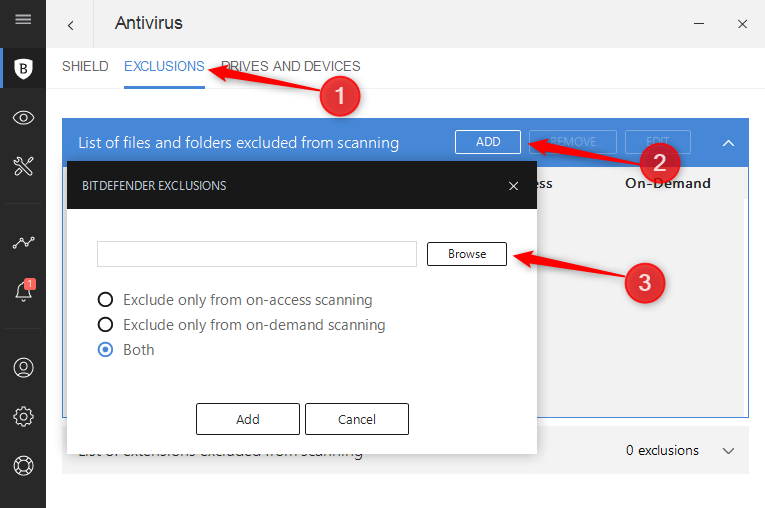Image resolution: width=765 pixels, height=508 pixels.
Task: Close the Antivirus window
Action: tap(742, 24)
